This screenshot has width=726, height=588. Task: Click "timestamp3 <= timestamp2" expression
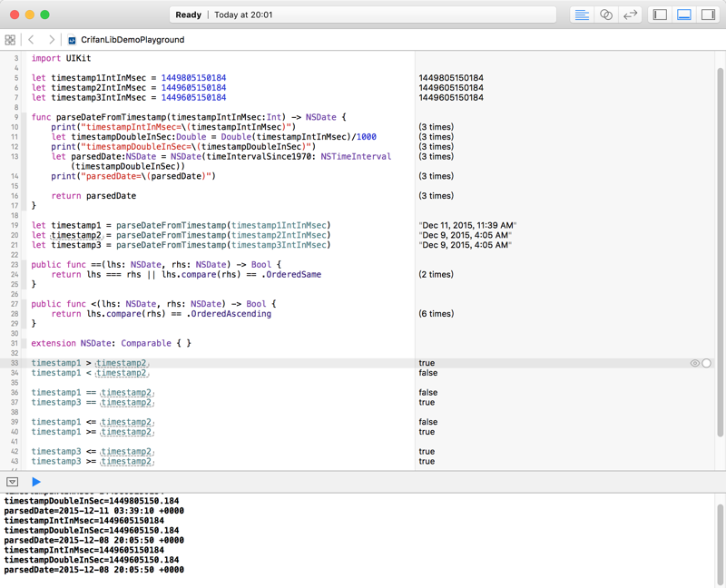[93, 451]
